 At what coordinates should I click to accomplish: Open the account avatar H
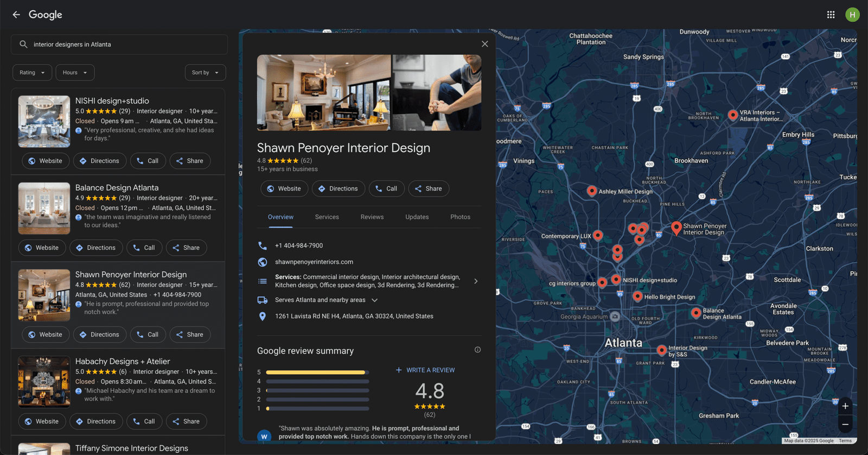pos(852,15)
